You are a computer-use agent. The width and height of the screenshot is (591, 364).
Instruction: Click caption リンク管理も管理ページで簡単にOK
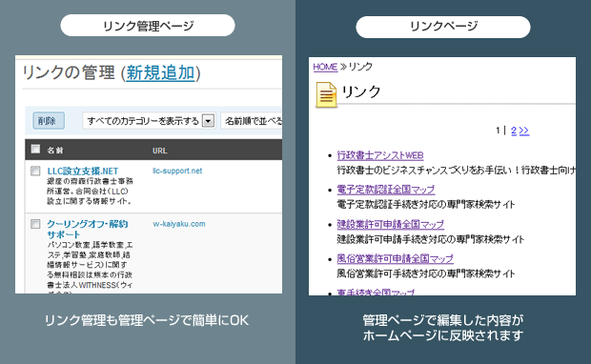(x=147, y=320)
